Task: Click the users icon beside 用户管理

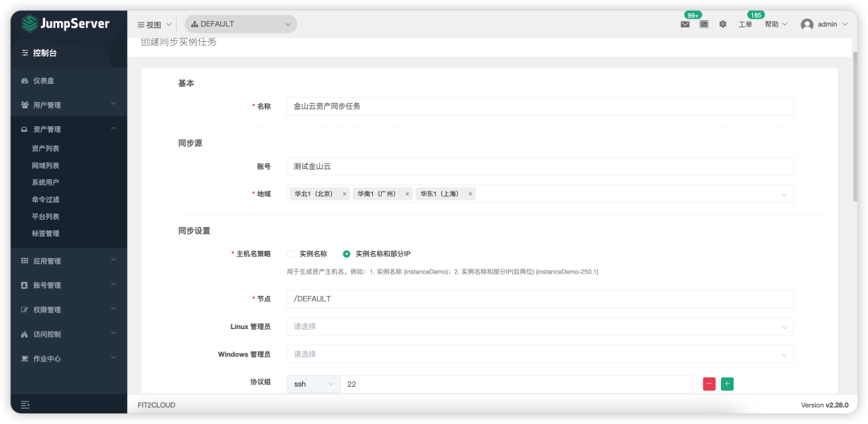Action: [24, 105]
